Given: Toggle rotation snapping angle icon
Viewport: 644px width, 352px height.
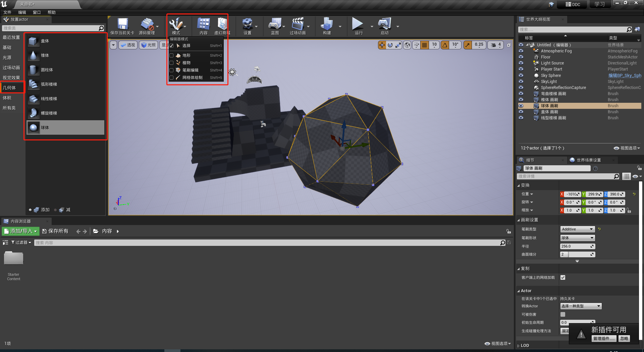Looking at the screenshot, I should tap(445, 45).
